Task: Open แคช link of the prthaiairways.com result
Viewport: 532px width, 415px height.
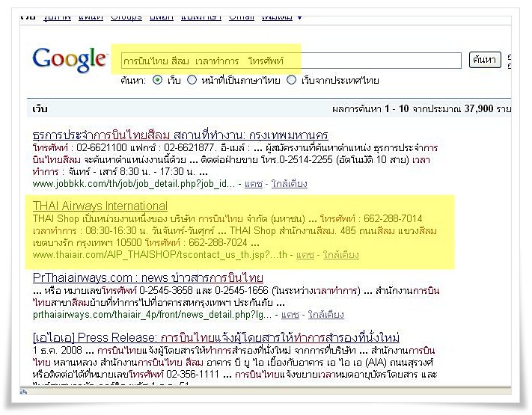Action: coord(290,315)
